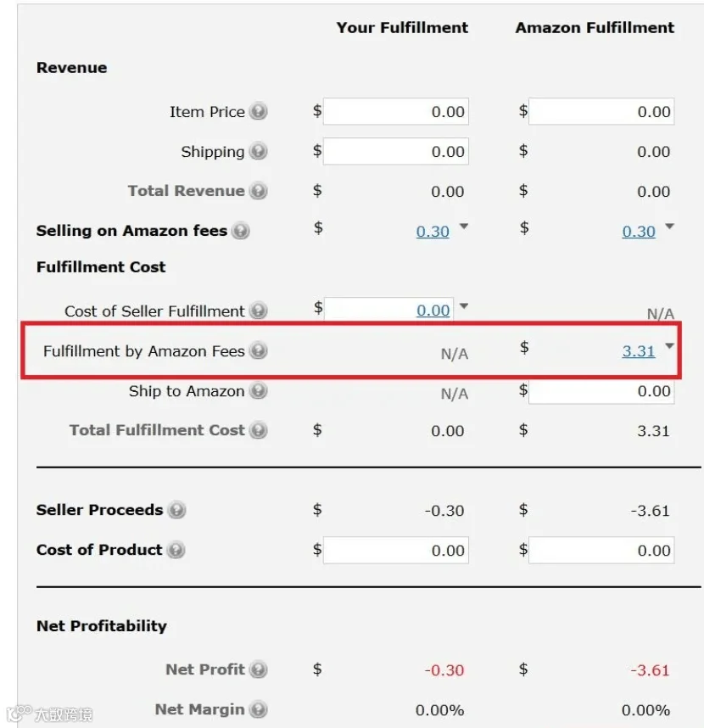Click the Total Revenue help icon
Image resolution: width=704 pixels, height=728 pixels.
click(x=258, y=191)
